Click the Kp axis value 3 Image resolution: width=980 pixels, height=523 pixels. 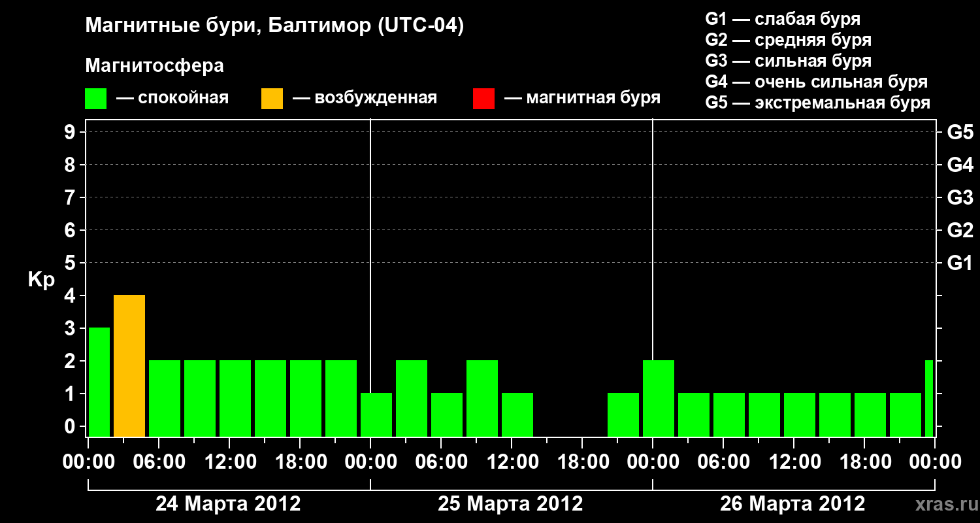(x=71, y=328)
